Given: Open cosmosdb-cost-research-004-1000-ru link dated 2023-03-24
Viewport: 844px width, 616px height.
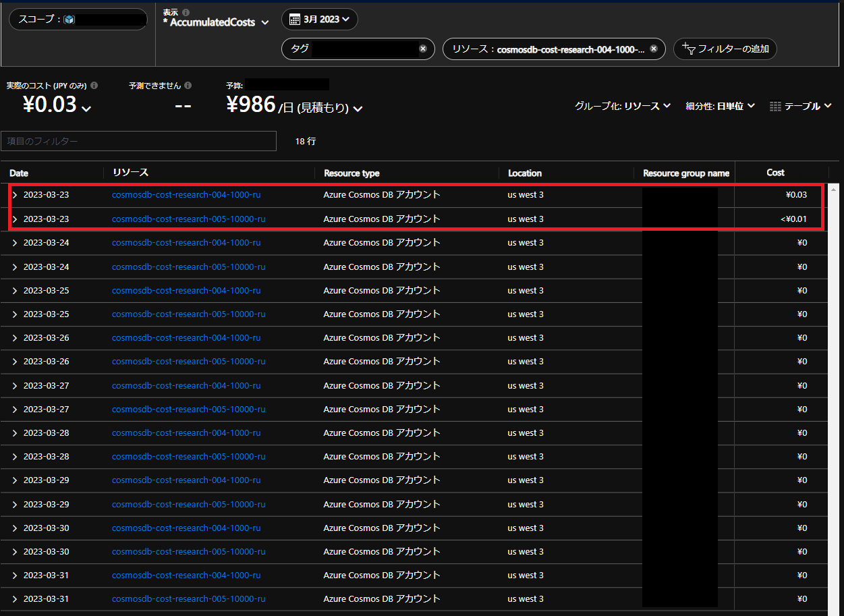Looking at the screenshot, I should click(186, 243).
